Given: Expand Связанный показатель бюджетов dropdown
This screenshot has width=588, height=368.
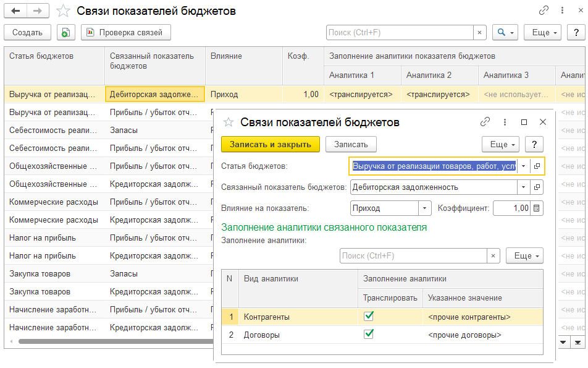Looking at the screenshot, I should pyautogui.click(x=524, y=187).
